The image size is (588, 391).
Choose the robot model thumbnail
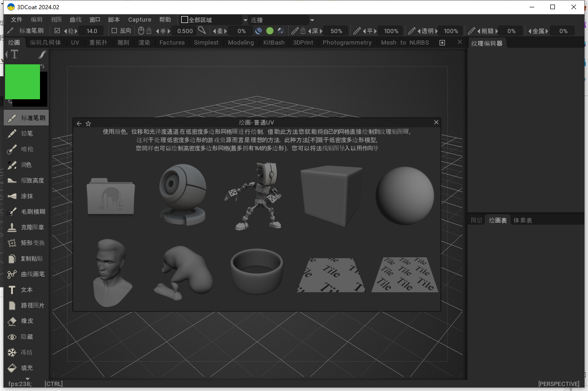click(x=253, y=196)
